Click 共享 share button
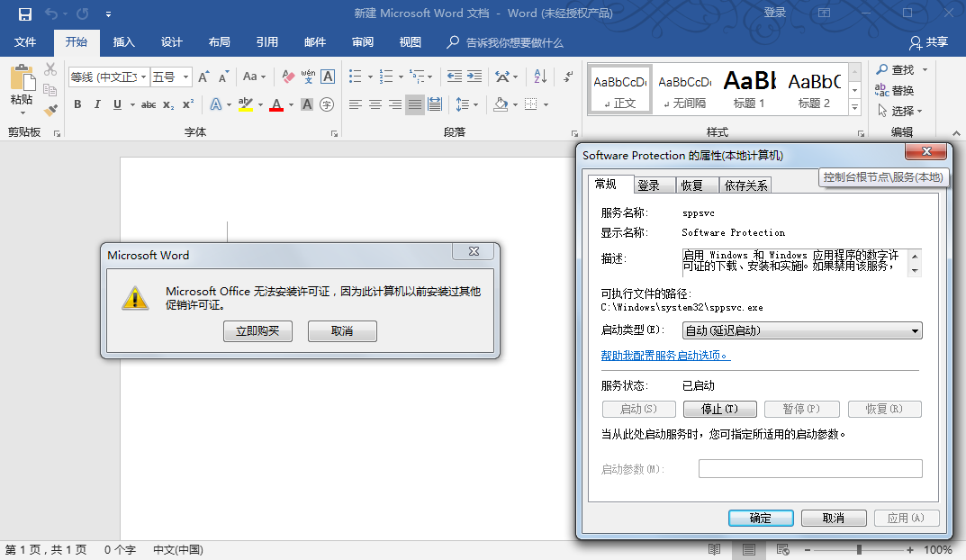Image resolution: width=966 pixels, height=560 pixels. coord(928,42)
